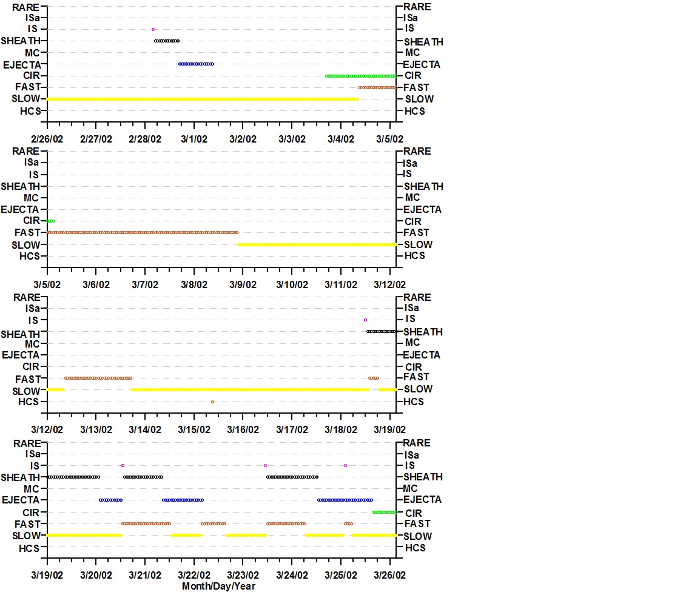This screenshot has height=592, width=700.
Task: Click the 3/16/02 date label
Action: [x=243, y=430]
